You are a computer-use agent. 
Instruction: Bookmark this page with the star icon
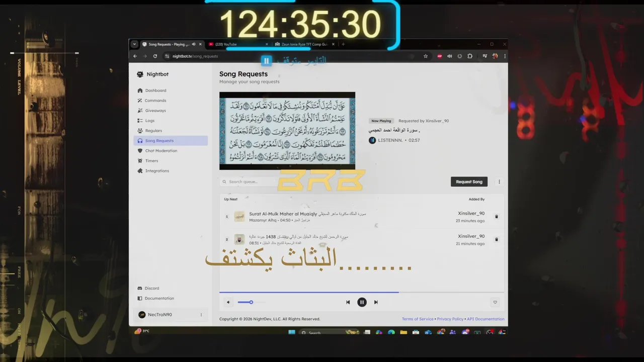426,56
